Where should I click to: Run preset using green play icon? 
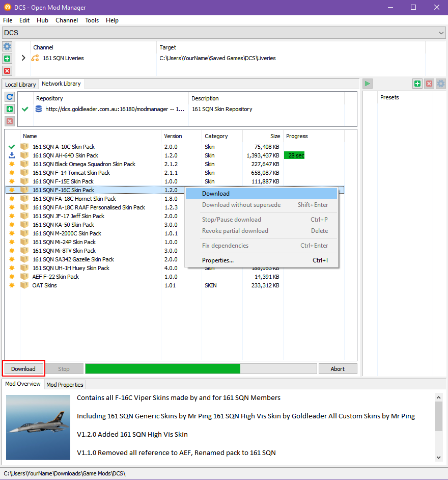[x=367, y=84]
